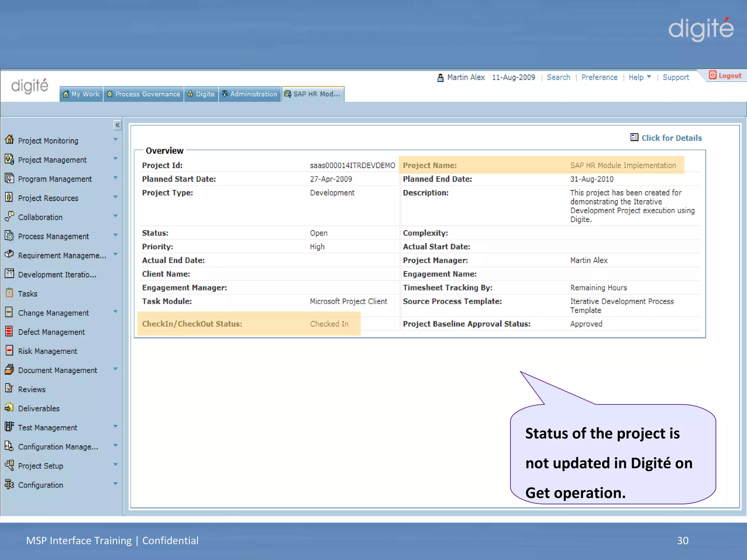Click the digité logo in header
The height and width of the screenshot is (560, 747).
point(30,86)
